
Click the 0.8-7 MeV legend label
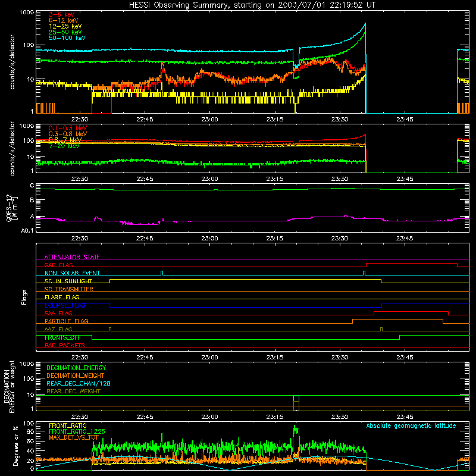[65, 140]
